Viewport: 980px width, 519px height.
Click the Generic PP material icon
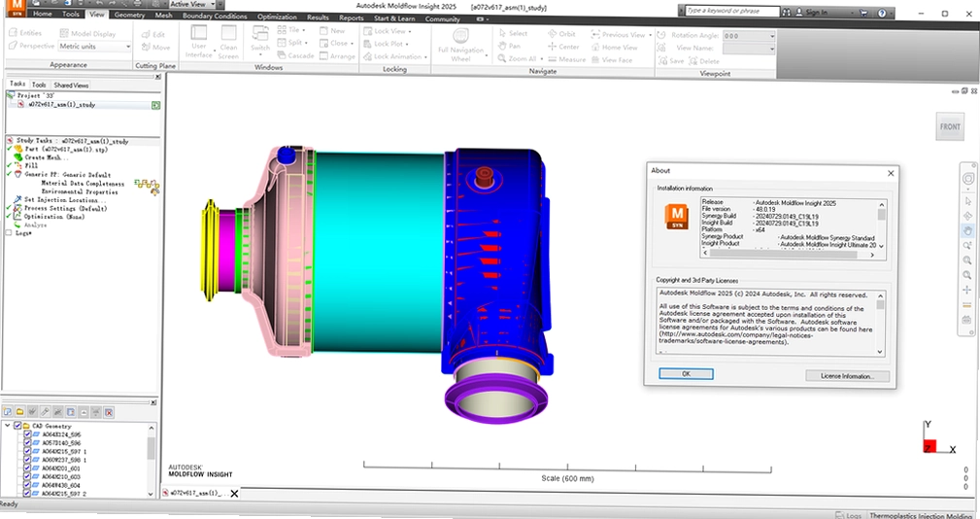(17, 175)
